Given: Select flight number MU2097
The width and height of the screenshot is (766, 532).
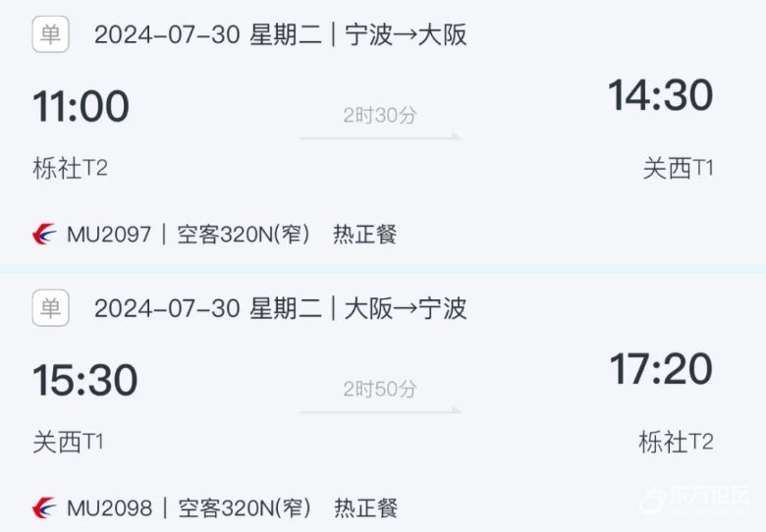Looking at the screenshot, I should (109, 235).
